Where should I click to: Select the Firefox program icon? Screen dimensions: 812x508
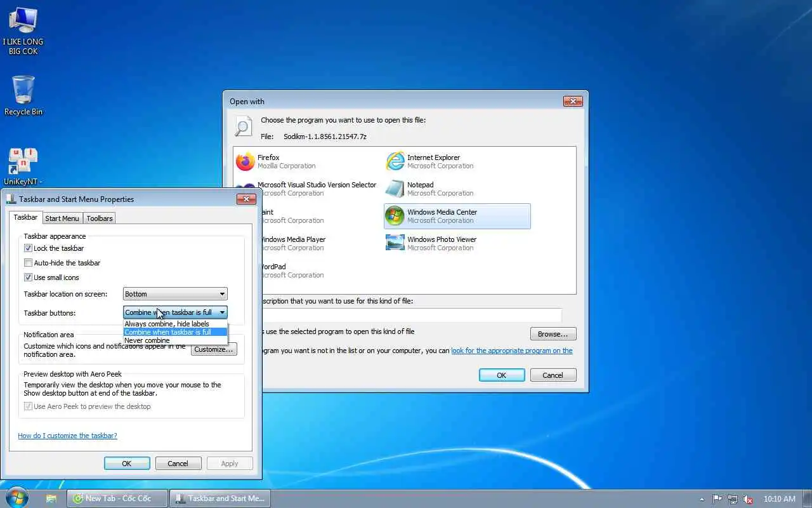pos(246,161)
